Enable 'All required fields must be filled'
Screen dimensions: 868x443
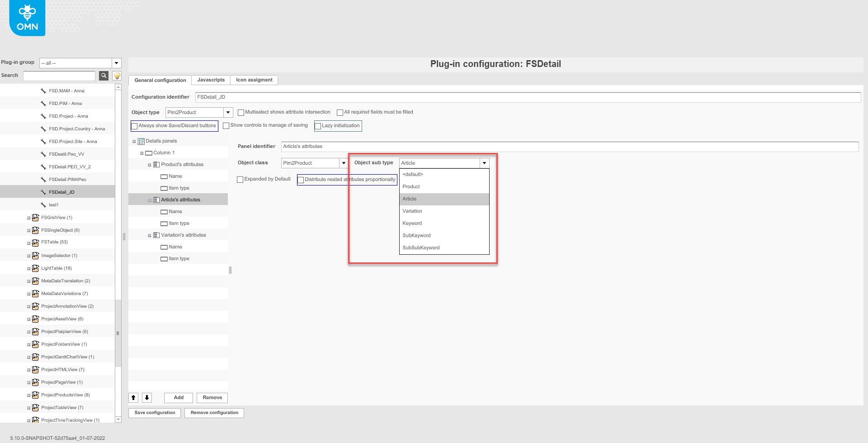point(340,112)
